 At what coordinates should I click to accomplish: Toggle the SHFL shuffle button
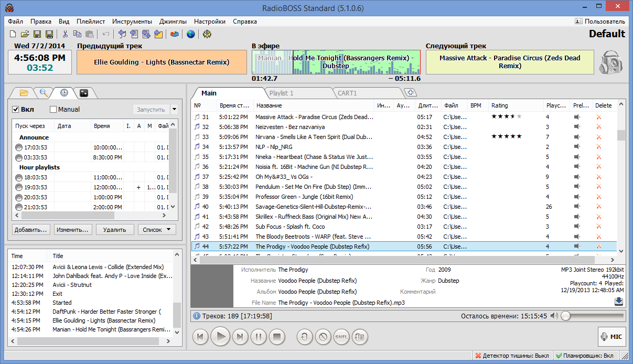click(341, 336)
